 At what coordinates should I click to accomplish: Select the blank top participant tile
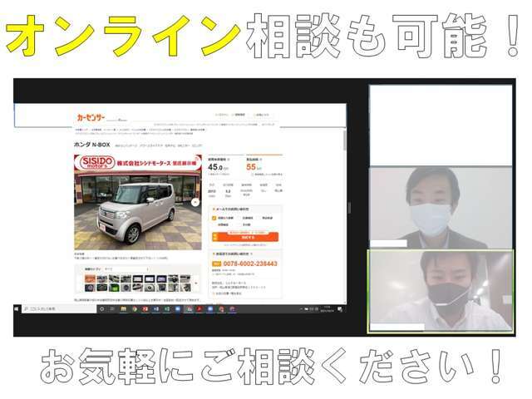441,126
